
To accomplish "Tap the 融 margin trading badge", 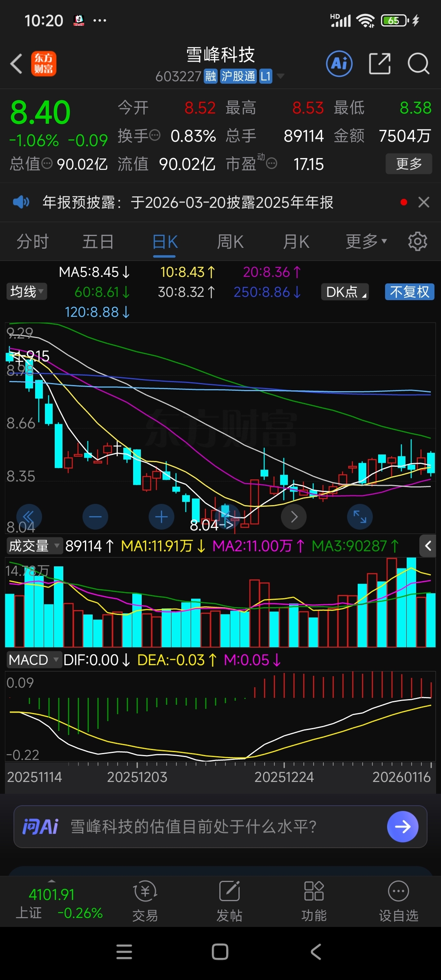I will click(211, 76).
